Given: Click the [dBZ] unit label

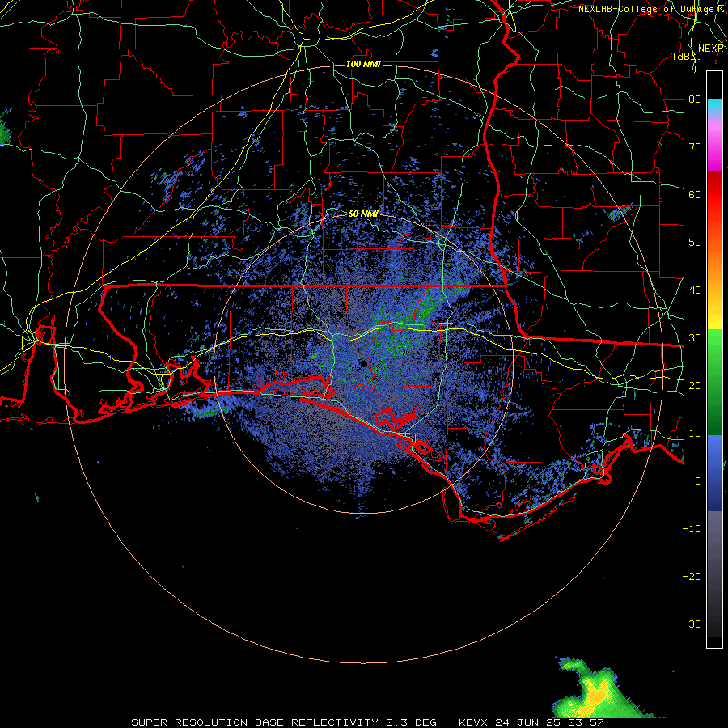Looking at the screenshot, I should click(x=687, y=57).
